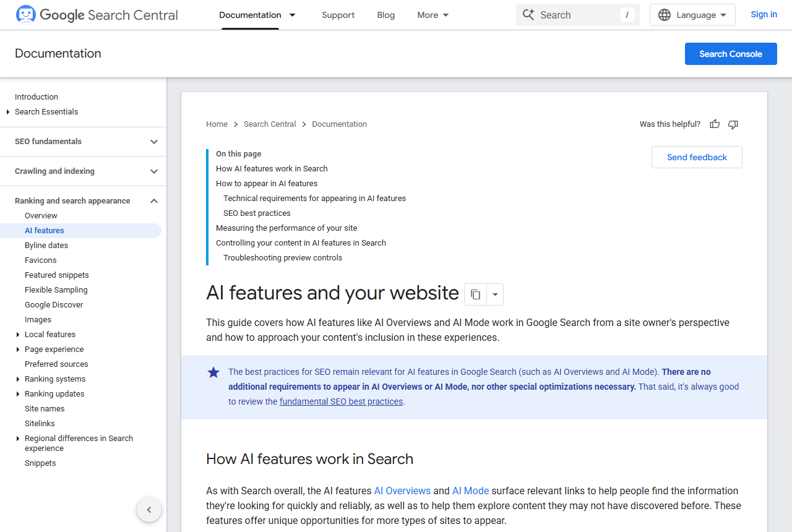This screenshot has width=792, height=532.
Task: Jump to Troubleshooting preview controls
Action: point(283,258)
